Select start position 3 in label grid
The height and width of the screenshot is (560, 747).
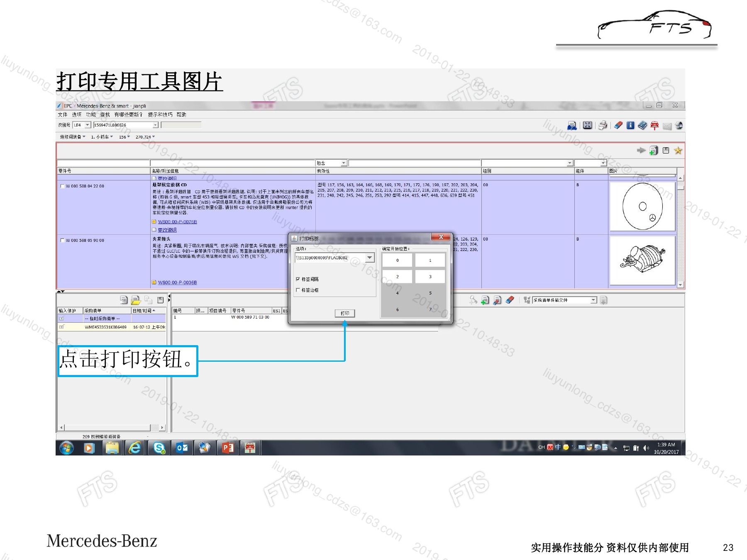pyautogui.click(x=430, y=277)
